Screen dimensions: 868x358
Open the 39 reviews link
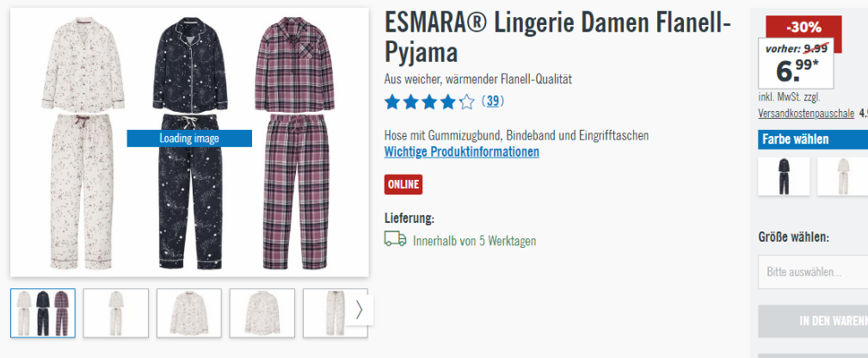[x=493, y=102]
